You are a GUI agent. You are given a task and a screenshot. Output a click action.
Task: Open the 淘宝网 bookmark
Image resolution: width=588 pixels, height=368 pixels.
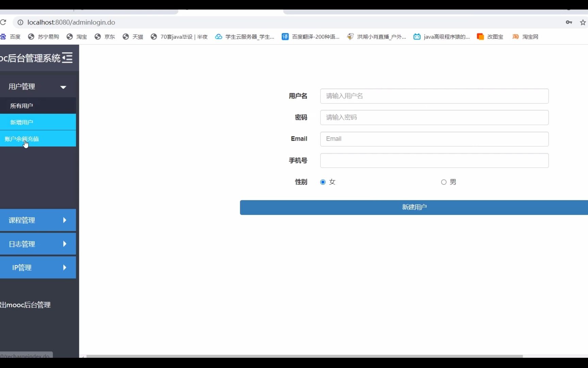(525, 37)
